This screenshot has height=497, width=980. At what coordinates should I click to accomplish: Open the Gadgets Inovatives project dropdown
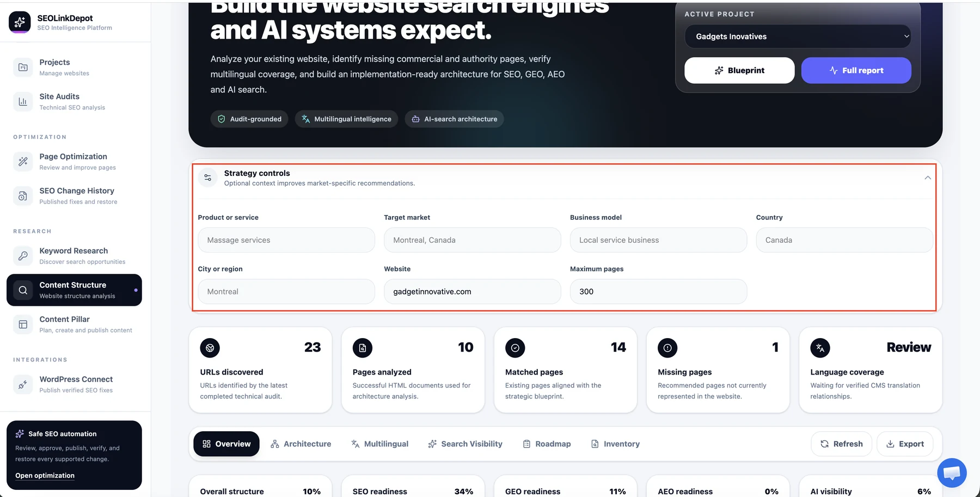(798, 36)
